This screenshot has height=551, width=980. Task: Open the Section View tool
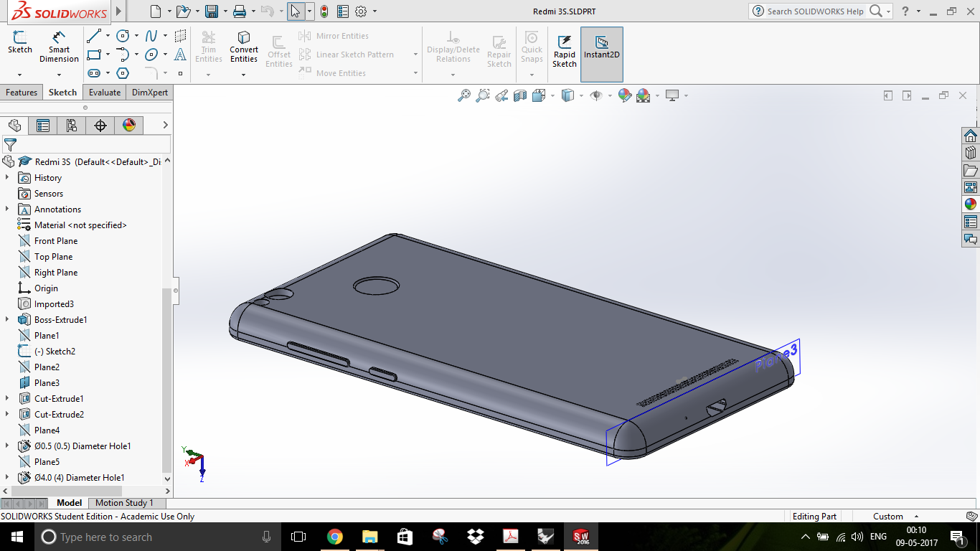tap(520, 95)
